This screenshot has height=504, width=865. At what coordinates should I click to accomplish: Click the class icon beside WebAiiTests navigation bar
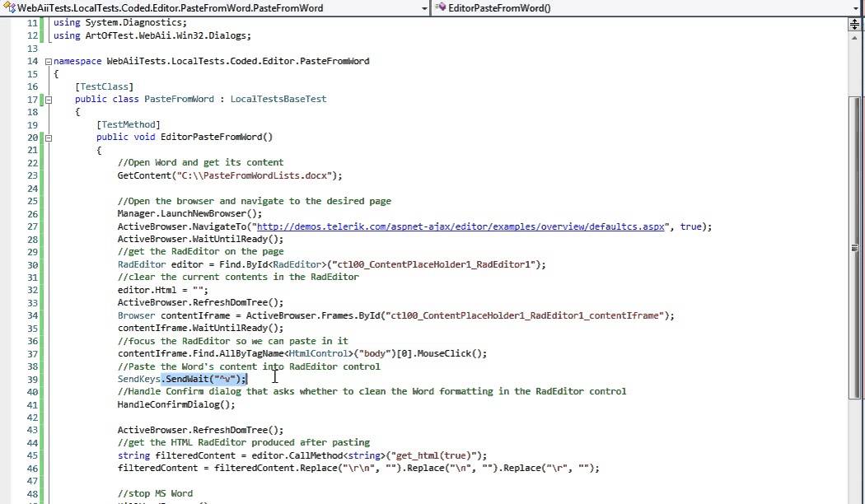tap(9, 7)
